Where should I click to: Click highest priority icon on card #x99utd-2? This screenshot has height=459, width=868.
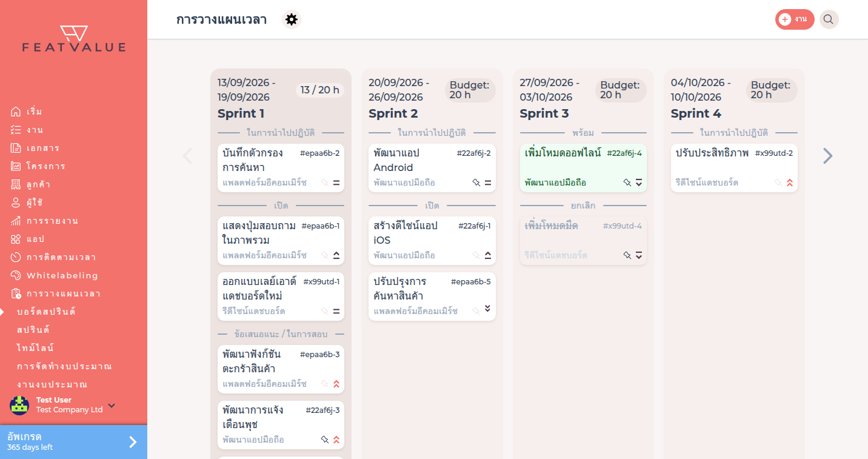coord(789,183)
